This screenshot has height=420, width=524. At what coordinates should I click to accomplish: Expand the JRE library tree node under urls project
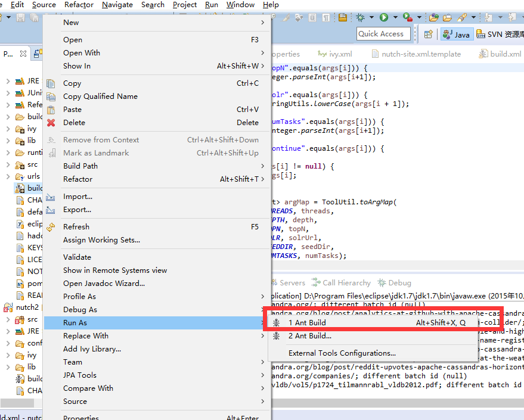pos(8,331)
